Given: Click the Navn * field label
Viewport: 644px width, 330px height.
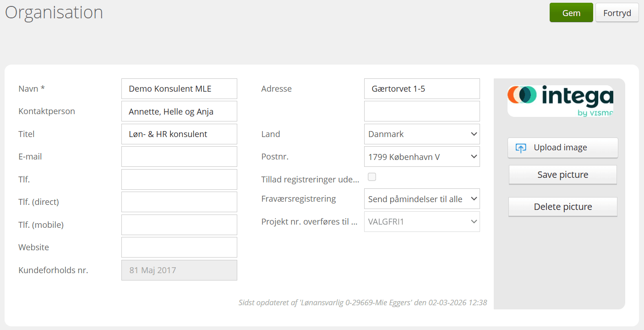Looking at the screenshot, I should pyautogui.click(x=32, y=89).
